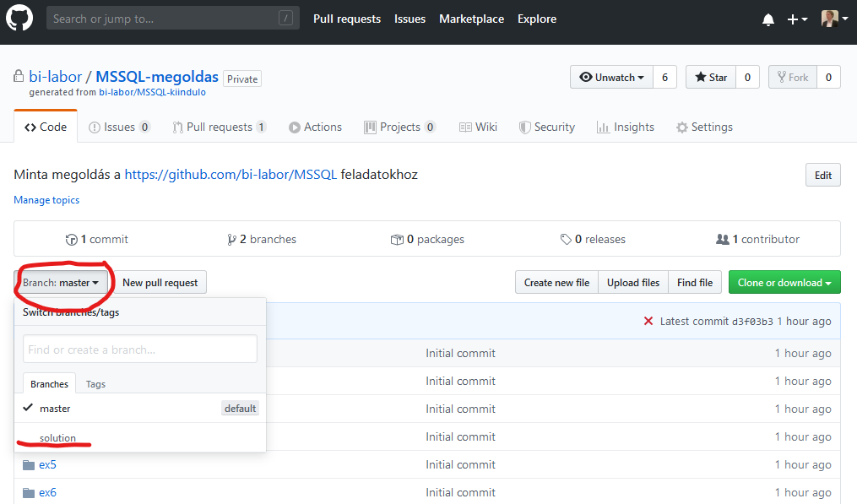
Task: Go to Marketplace
Action: 472,19
